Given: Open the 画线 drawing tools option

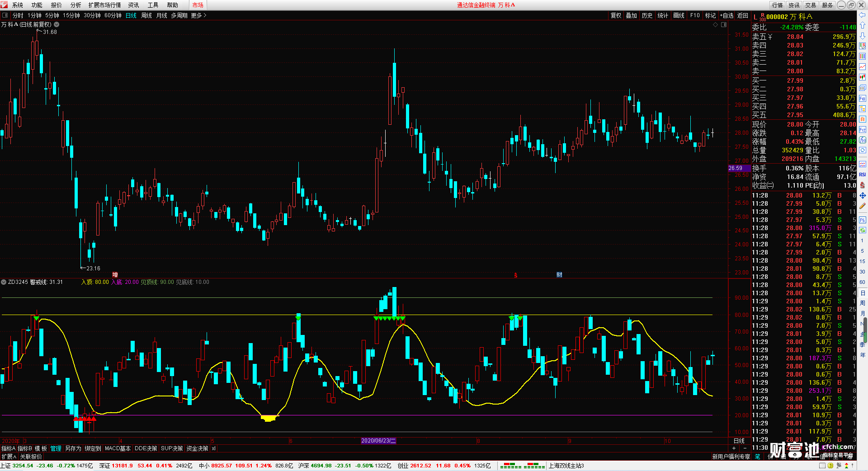Looking at the screenshot, I should [x=679, y=15].
